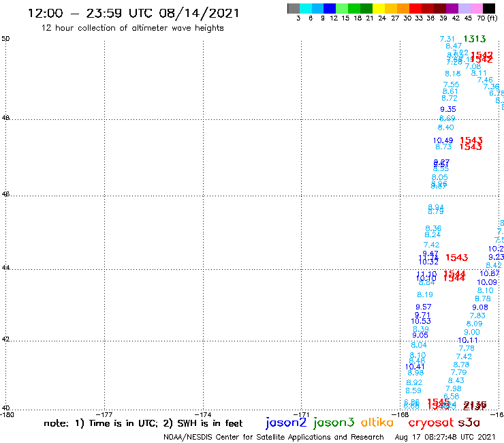This screenshot has width=504, height=443.
Task: Select the '7.79' wave height value
Action: point(458,373)
